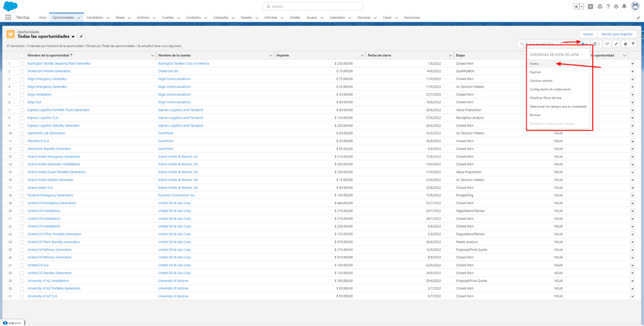
Task: Open Pyramid Construction Inc. account link
Action: tap(177, 195)
